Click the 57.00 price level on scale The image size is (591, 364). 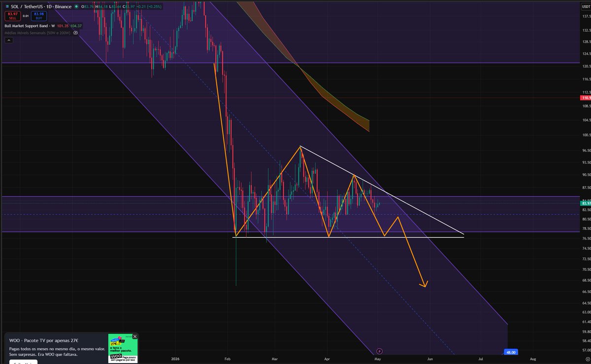tap(586, 351)
